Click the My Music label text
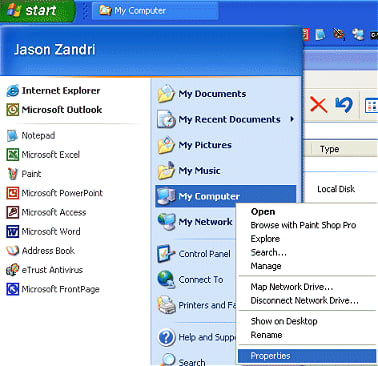This screenshot has width=378, height=366. pos(199,171)
